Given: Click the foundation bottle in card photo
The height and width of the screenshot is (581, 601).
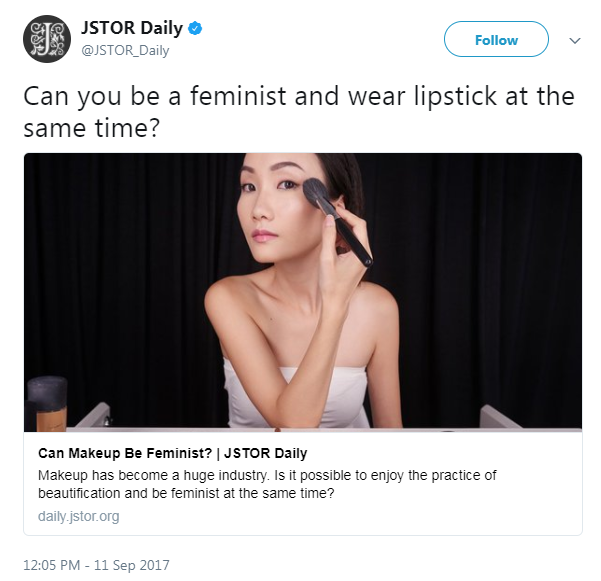Looking at the screenshot, I should click(x=47, y=404).
